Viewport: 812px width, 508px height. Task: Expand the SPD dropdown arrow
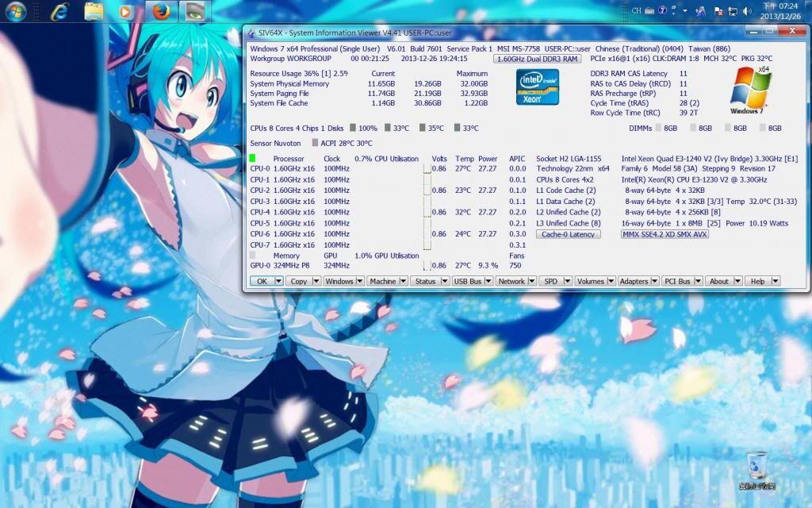568,281
